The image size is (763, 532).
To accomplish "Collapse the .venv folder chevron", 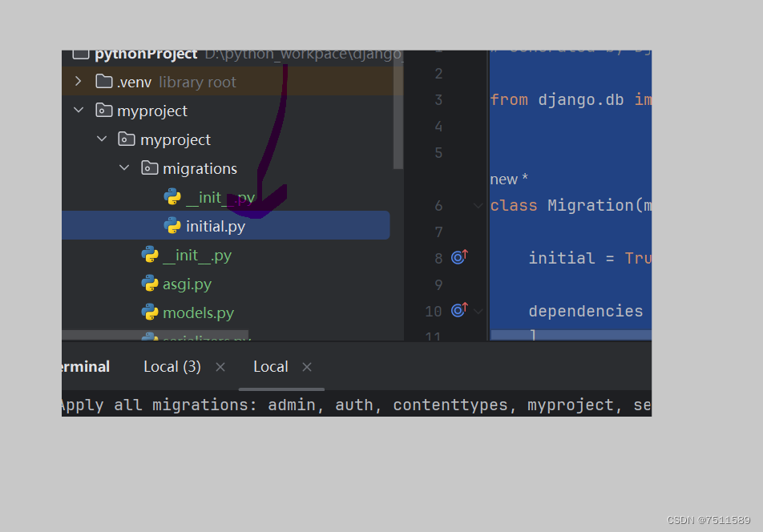I will coord(78,81).
